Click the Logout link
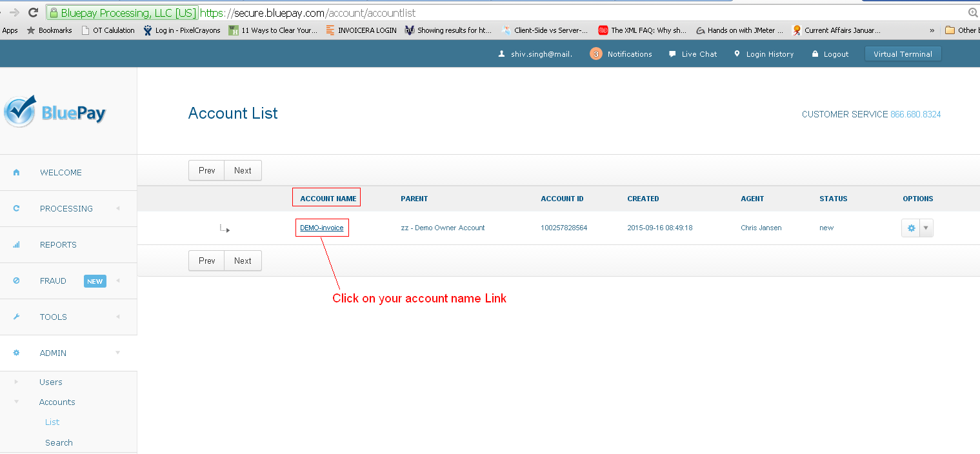Screen dimensions: 980x454 (x=836, y=54)
